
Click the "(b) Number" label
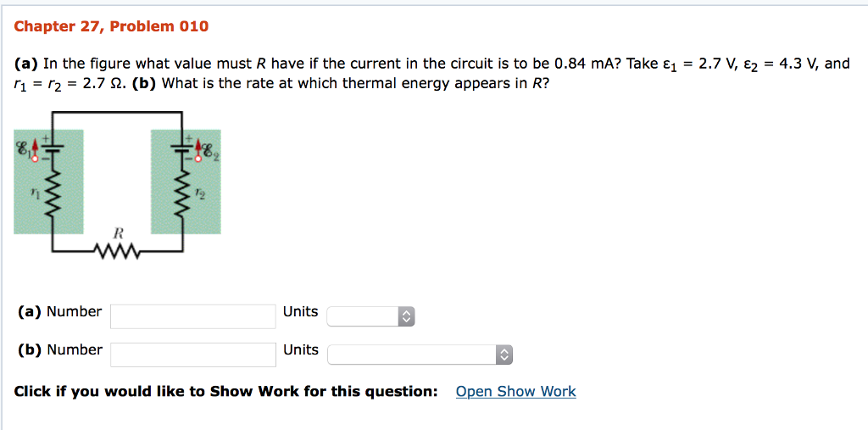point(58,349)
